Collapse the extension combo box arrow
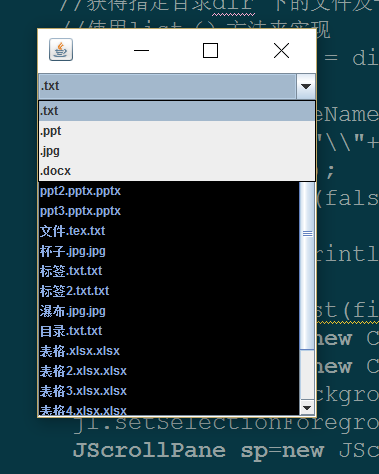Screen dimensions: 379x474 (x=306, y=86)
